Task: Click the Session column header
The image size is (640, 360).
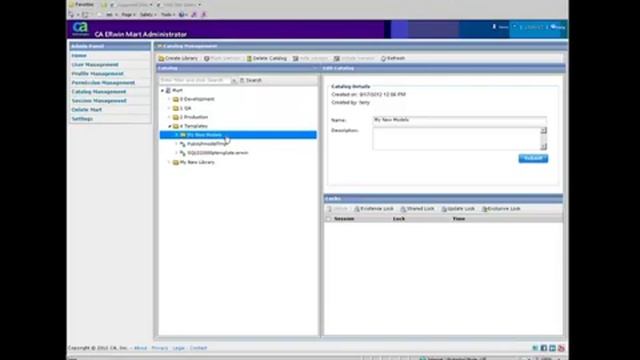Action: 344,219
